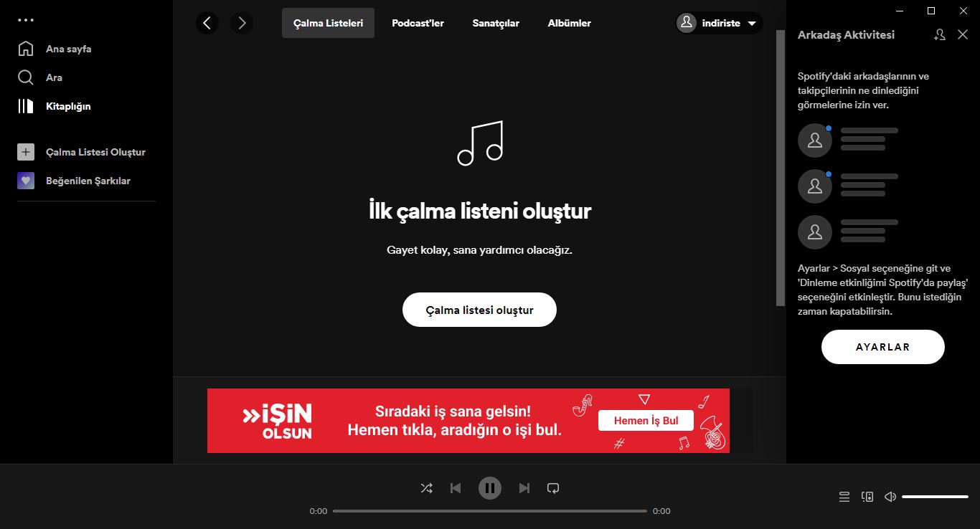Mute the volume speaker icon
This screenshot has width=980, height=529.
point(890,497)
